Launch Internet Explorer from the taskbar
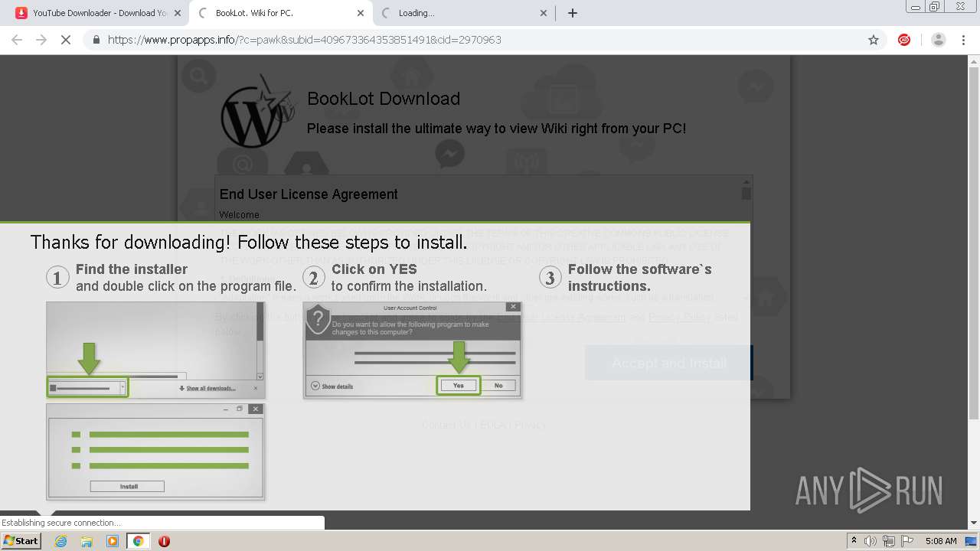This screenshot has height=551, width=980. click(x=60, y=541)
